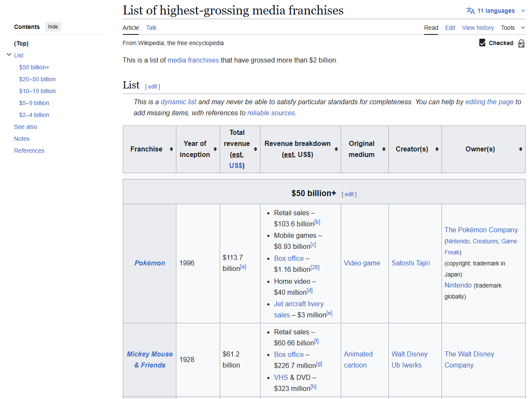Select the Article tab
Image resolution: width=532 pixels, height=399 pixels.
point(131,28)
